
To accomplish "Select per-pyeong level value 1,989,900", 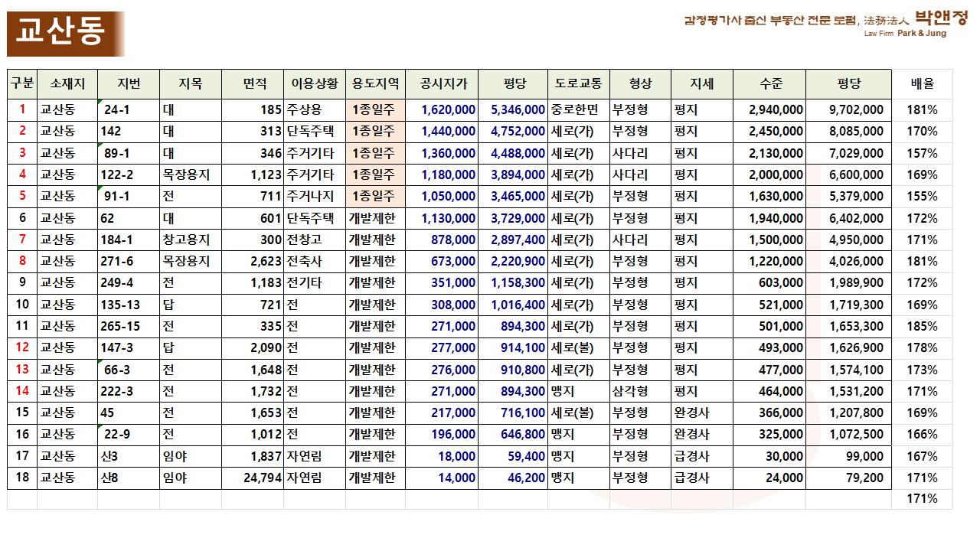I will [849, 283].
